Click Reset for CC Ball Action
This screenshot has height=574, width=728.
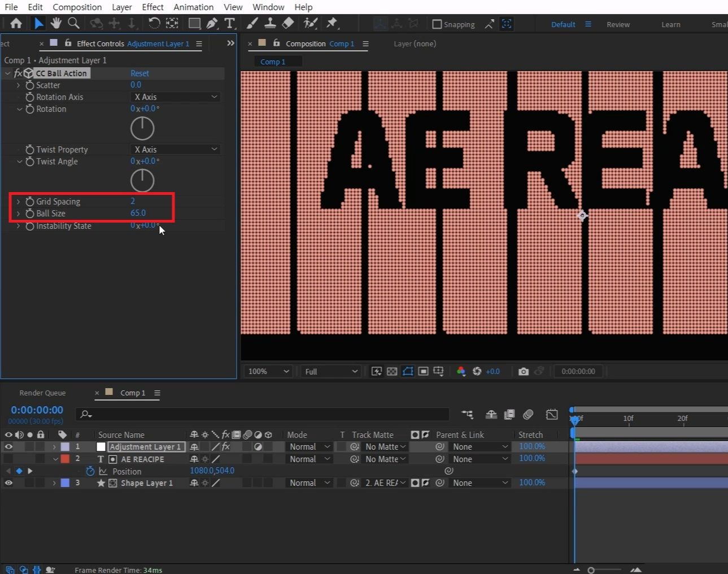click(140, 73)
